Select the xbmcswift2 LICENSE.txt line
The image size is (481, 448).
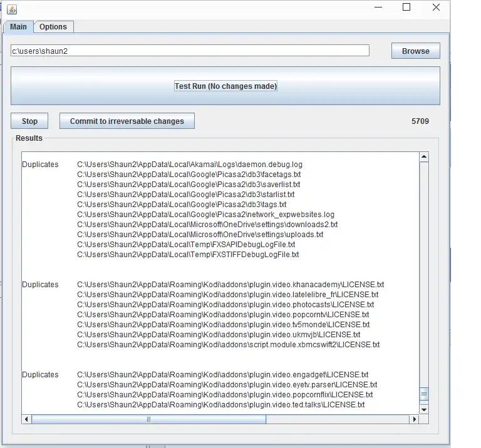point(229,345)
